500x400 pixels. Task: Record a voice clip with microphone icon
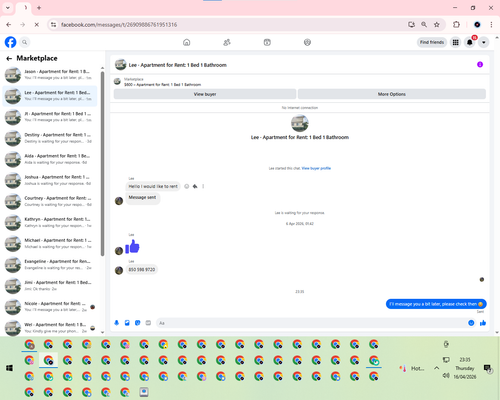(117, 323)
